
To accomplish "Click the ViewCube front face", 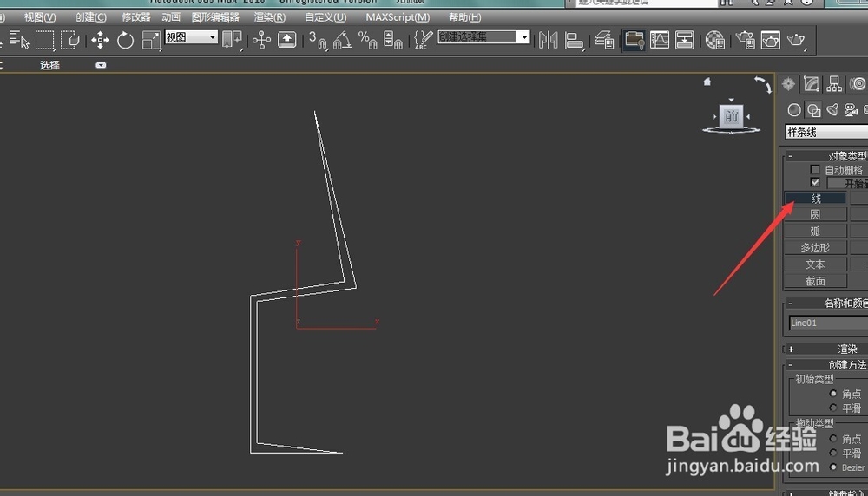I will pos(731,117).
